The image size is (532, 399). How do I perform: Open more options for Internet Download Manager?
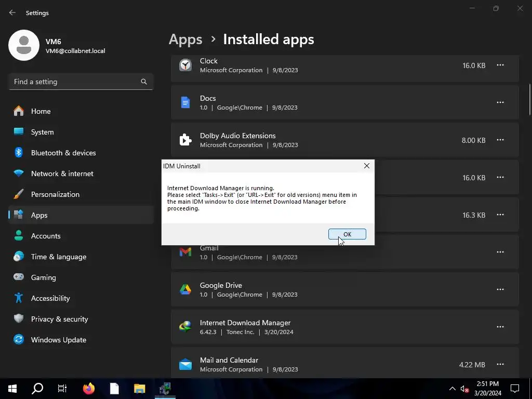coord(500,327)
